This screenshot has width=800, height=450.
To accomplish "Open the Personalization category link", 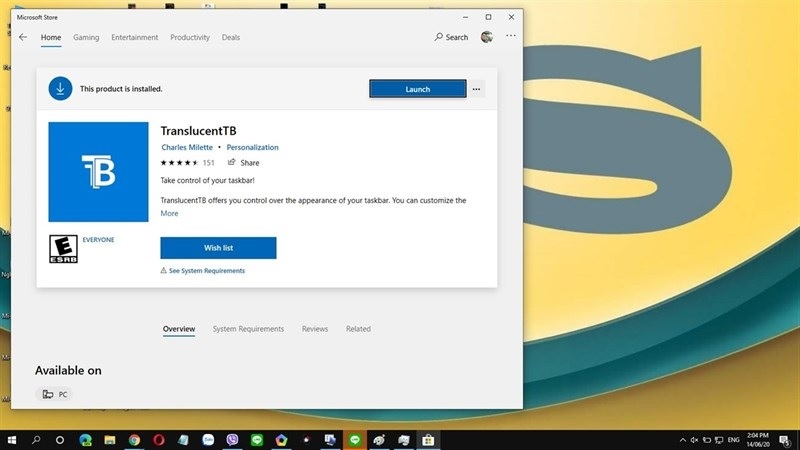I will [x=253, y=147].
